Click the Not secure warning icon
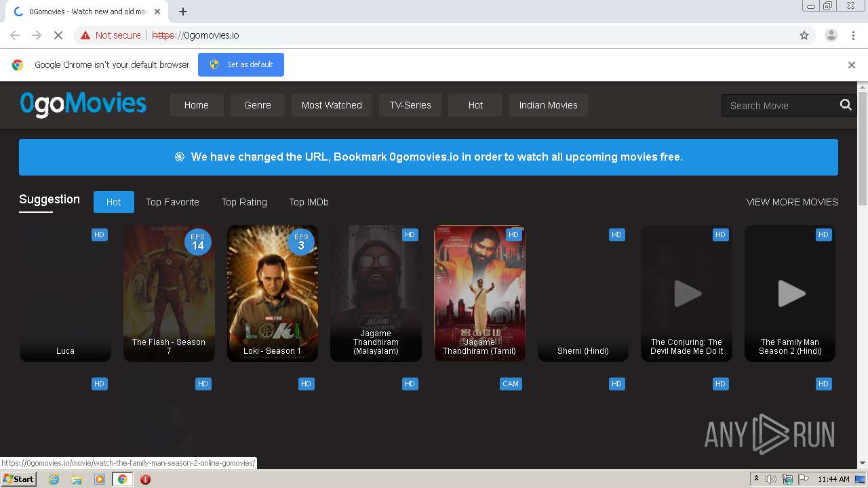 point(85,35)
